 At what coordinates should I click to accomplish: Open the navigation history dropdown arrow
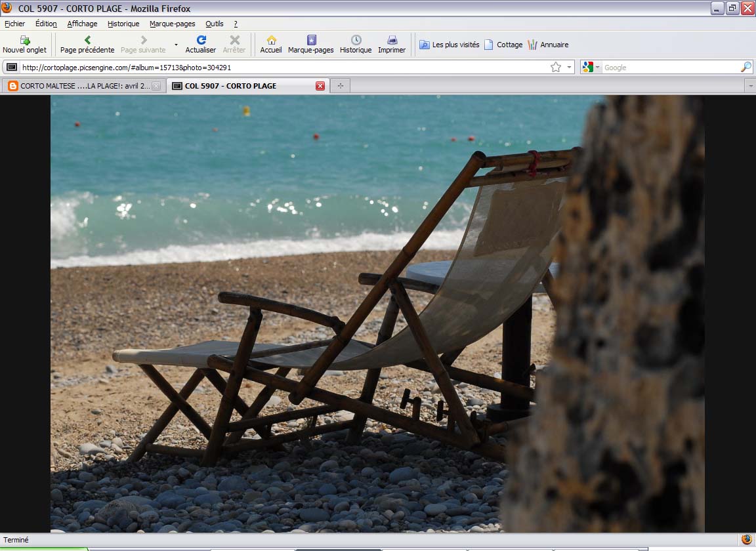click(176, 45)
